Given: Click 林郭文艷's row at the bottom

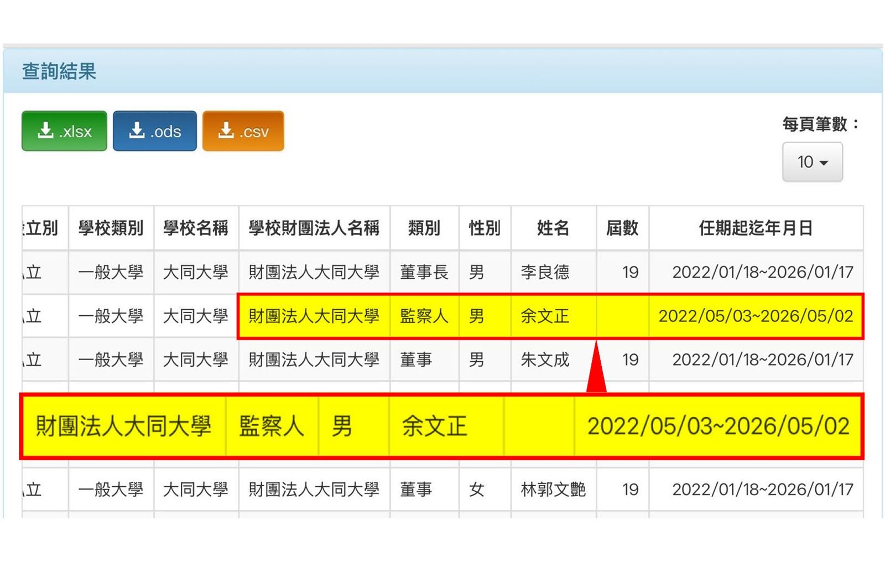Looking at the screenshot, I should point(553,489).
